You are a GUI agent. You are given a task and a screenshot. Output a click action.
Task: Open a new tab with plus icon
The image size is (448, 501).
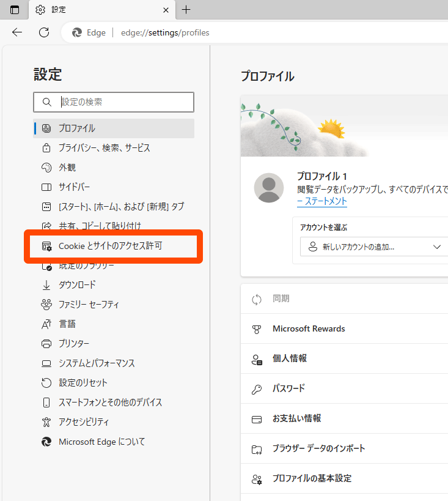tap(186, 10)
